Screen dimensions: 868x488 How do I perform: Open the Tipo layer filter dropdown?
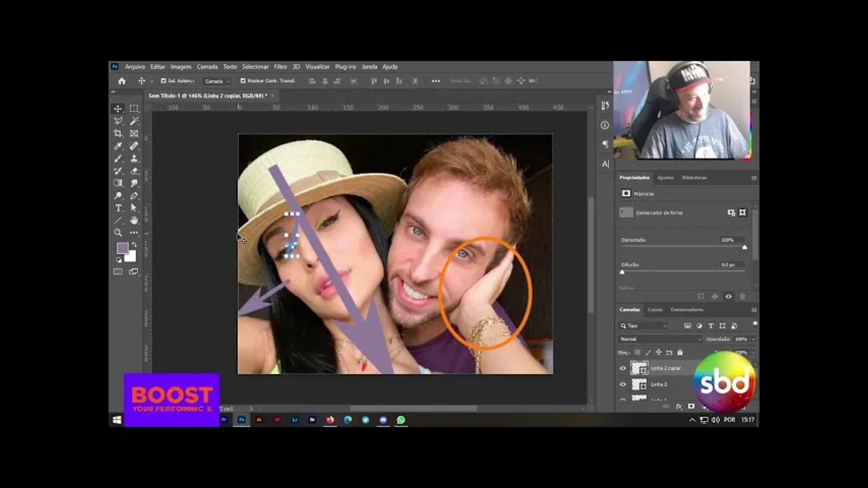[x=644, y=326]
